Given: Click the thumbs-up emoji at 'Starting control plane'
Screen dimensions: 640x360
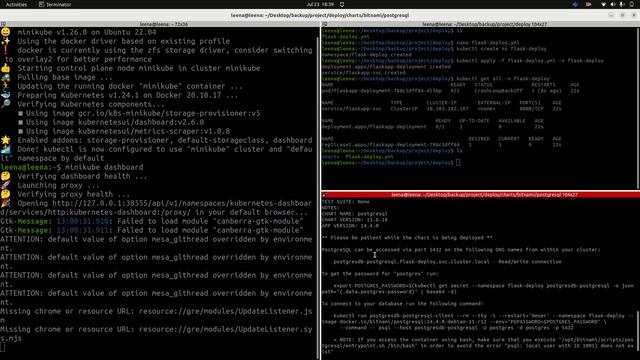Looking at the screenshot, I should tap(5, 68).
